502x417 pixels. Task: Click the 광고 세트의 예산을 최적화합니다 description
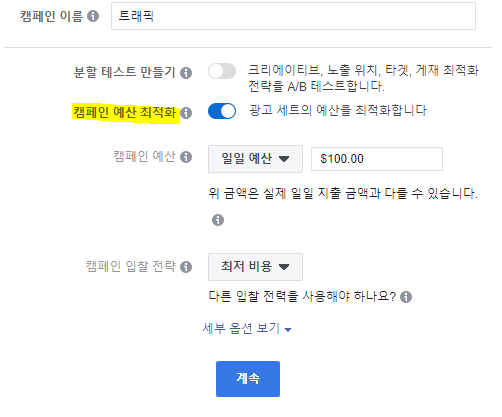coord(338,110)
